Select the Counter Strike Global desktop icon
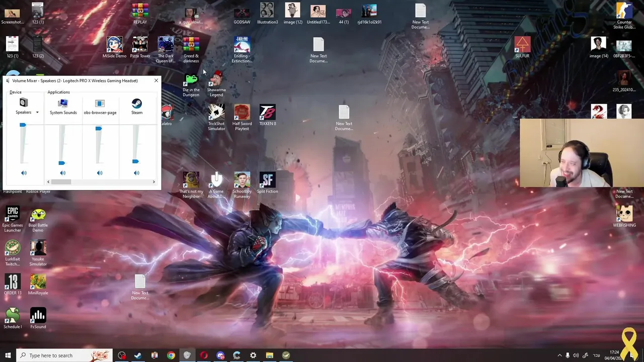644x362 pixels. (624, 16)
